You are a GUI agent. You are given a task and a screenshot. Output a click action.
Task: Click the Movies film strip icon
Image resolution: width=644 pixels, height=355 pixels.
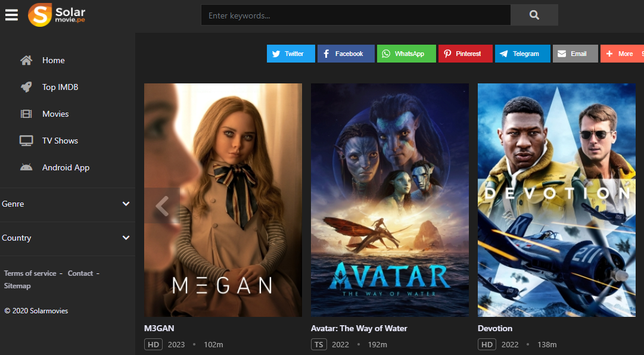pos(26,114)
